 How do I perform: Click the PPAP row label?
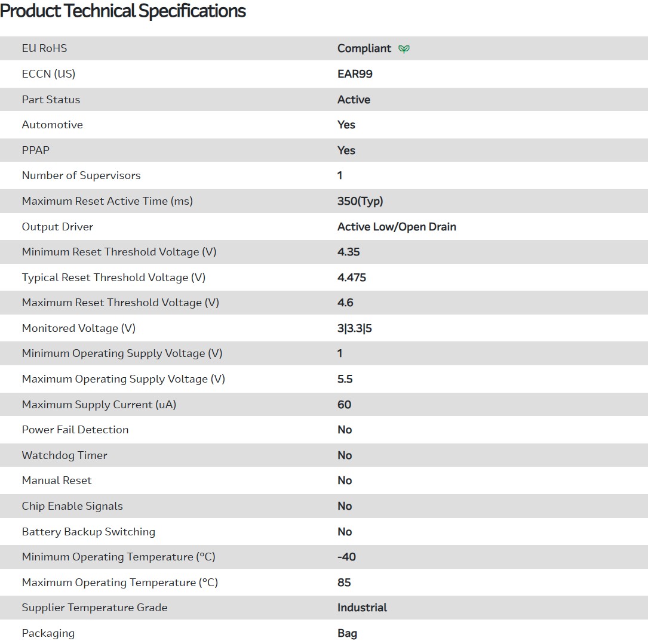[x=36, y=150]
